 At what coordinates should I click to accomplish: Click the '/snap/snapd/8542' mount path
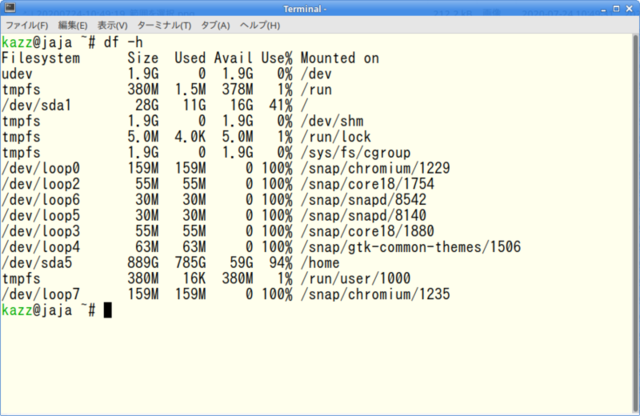pos(364,200)
